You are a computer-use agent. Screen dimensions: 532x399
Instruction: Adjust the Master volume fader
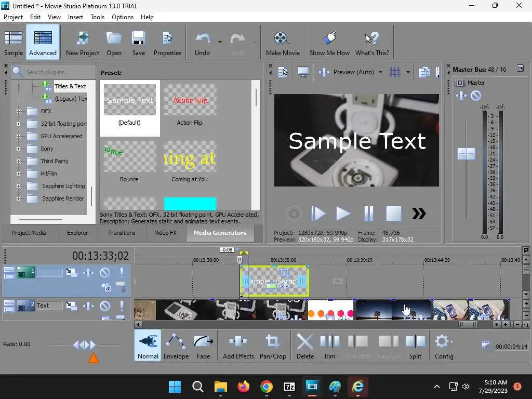pyautogui.click(x=466, y=154)
